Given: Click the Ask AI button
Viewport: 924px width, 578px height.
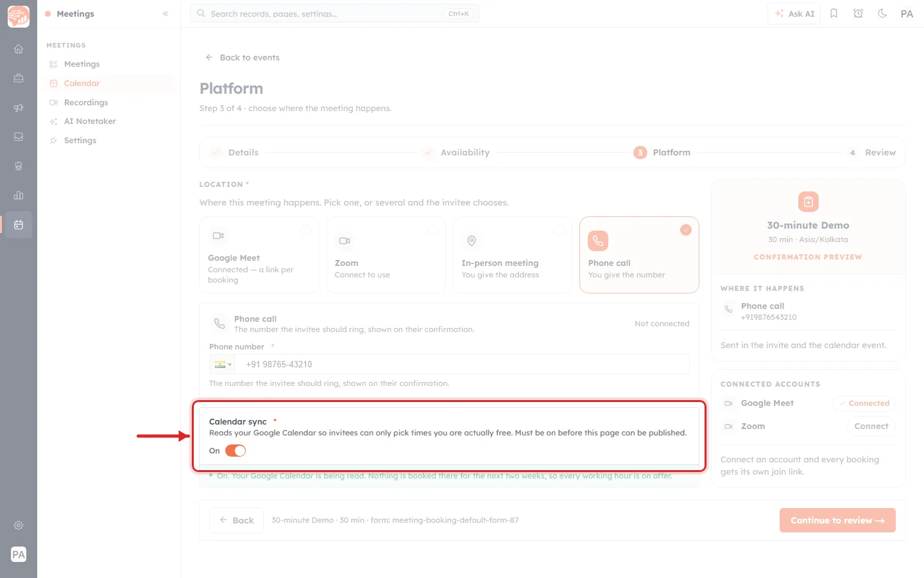Looking at the screenshot, I should click(794, 13).
